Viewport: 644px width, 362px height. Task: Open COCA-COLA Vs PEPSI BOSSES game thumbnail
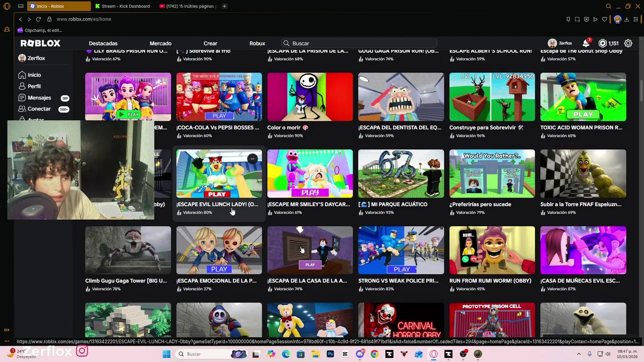click(x=219, y=97)
